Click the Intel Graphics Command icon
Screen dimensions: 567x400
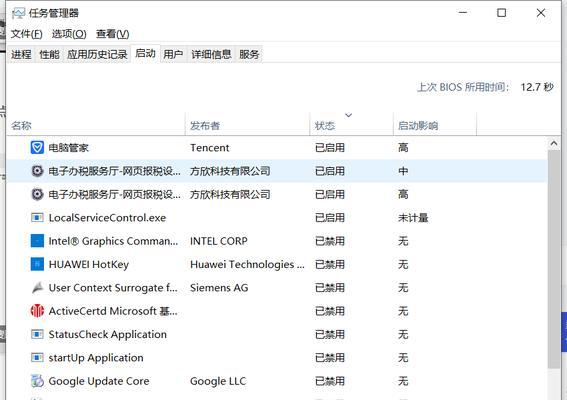click(x=37, y=241)
